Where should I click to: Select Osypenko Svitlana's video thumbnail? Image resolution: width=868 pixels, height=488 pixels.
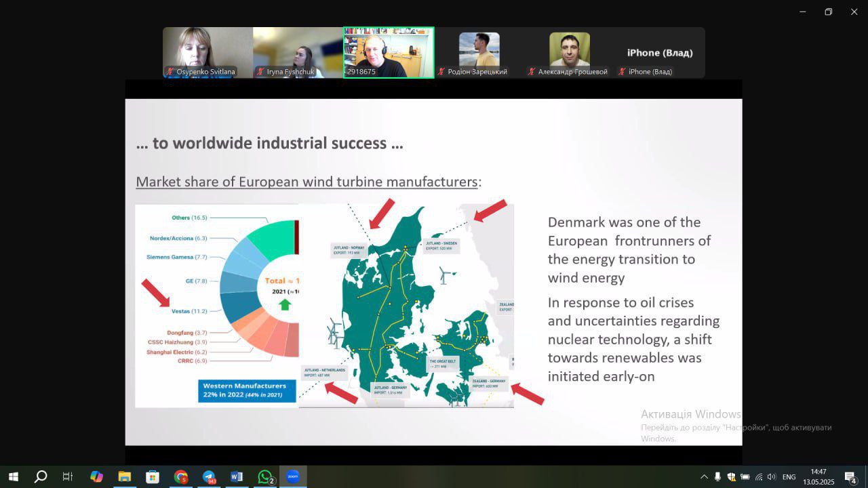[208, 53]
